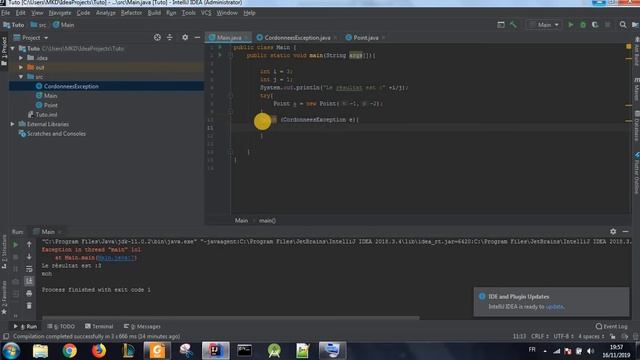Open the project structure window icon in the toolbar
Image resolution: width=640 pixels, height=360 pixels.
501,25
